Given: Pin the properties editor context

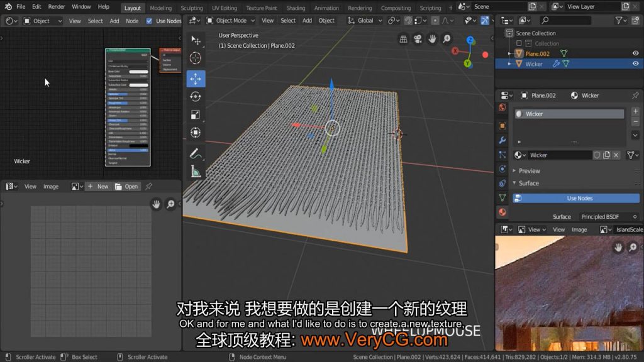Looking at the screenshot, I should (x=635, y=96).
